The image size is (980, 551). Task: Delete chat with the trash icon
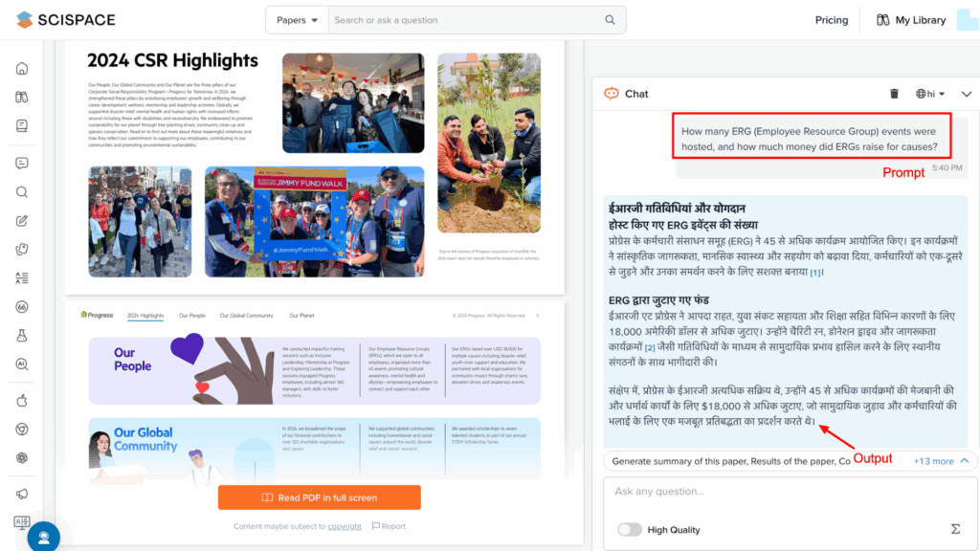[894, 94]
